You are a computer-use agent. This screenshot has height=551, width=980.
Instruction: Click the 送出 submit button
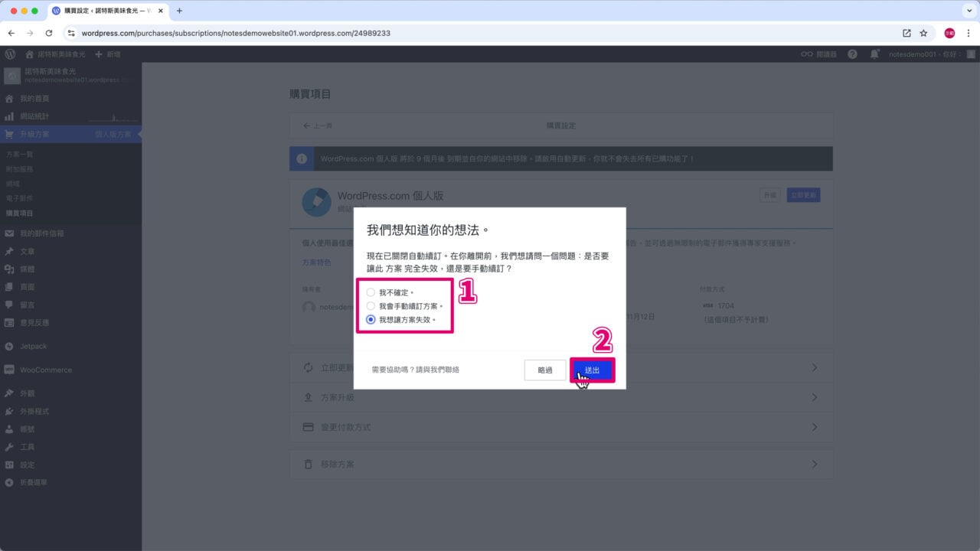tap(592, 370)
